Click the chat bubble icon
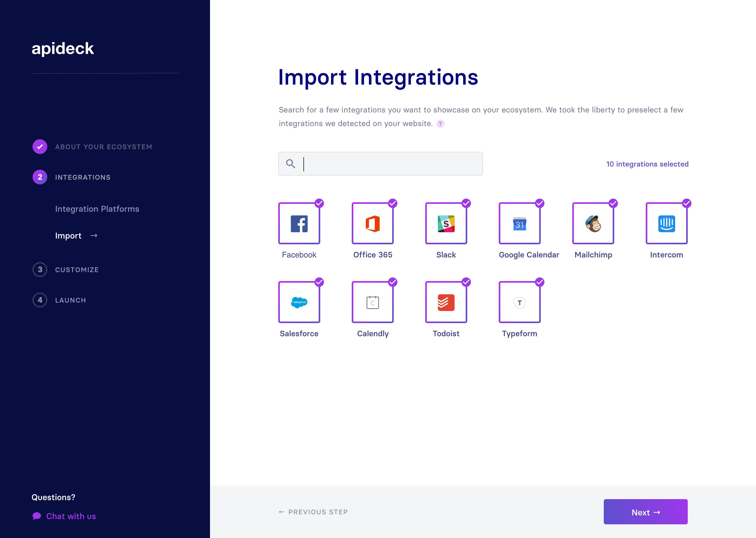The width and height of the screenshot is (756, 538). [x=37, y=516]
